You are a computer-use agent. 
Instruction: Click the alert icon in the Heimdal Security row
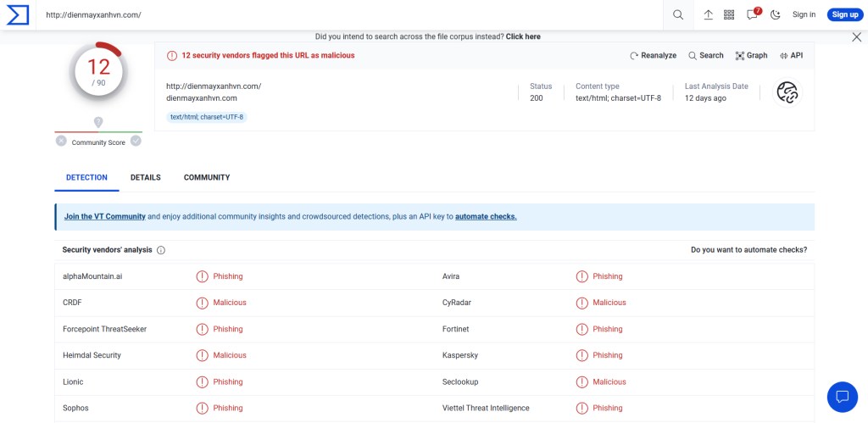203,355
